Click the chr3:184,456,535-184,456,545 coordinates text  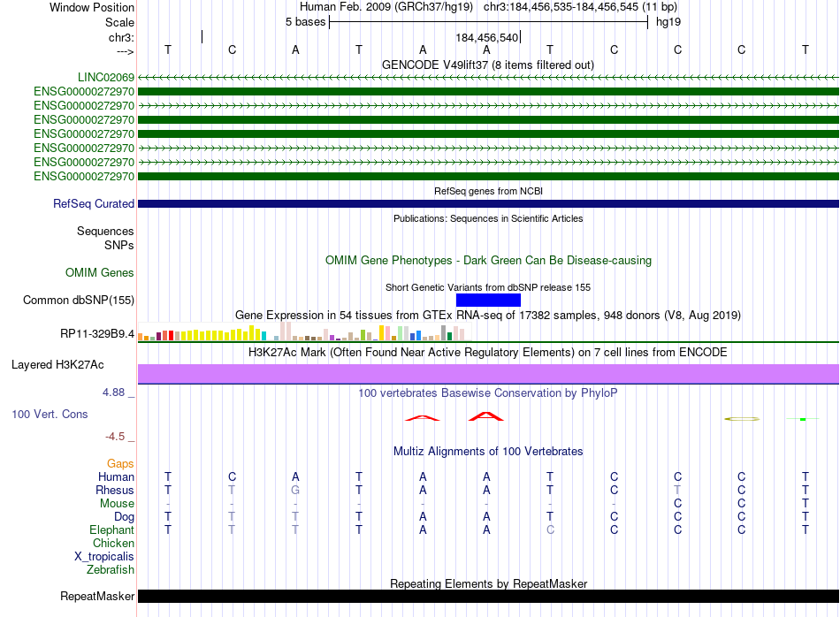click(x=581, y=7)
